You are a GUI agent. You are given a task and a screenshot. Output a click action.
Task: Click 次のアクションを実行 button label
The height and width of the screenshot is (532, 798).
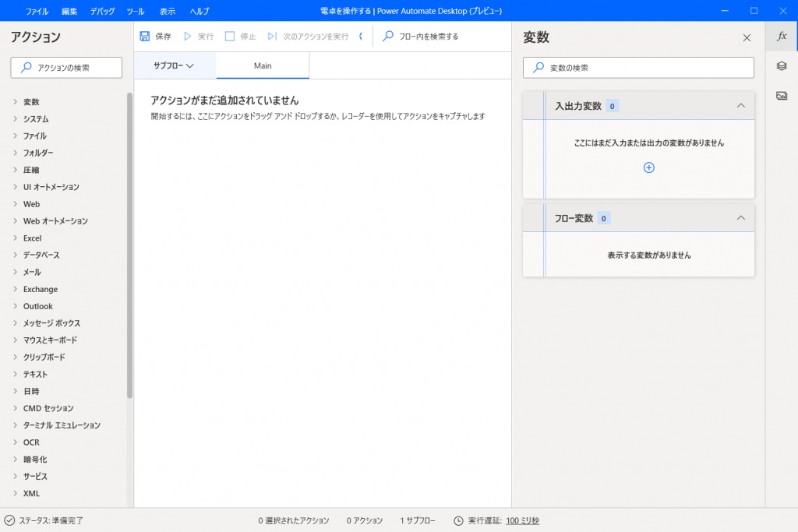tap(316, 37)
